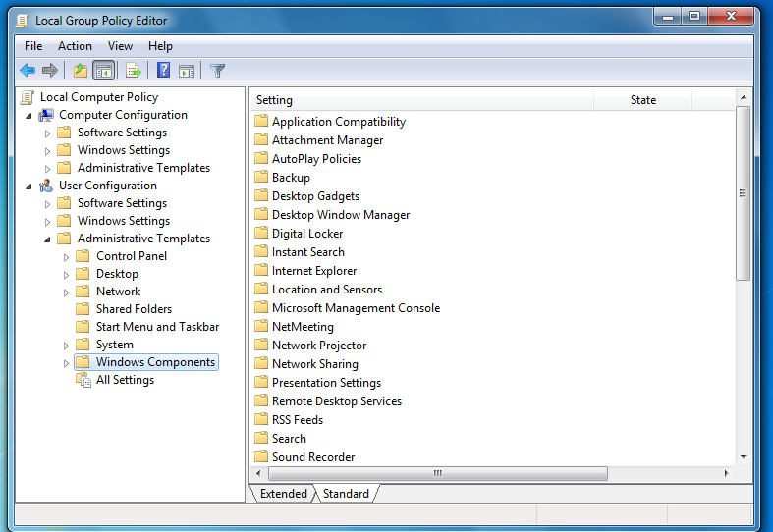
Task: Expand Administrative Templates under Computer Configuration
Action: (x=47, y=169)
